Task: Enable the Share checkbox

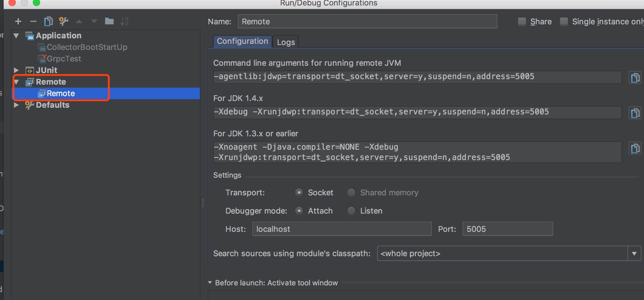Action: (522, 21)
